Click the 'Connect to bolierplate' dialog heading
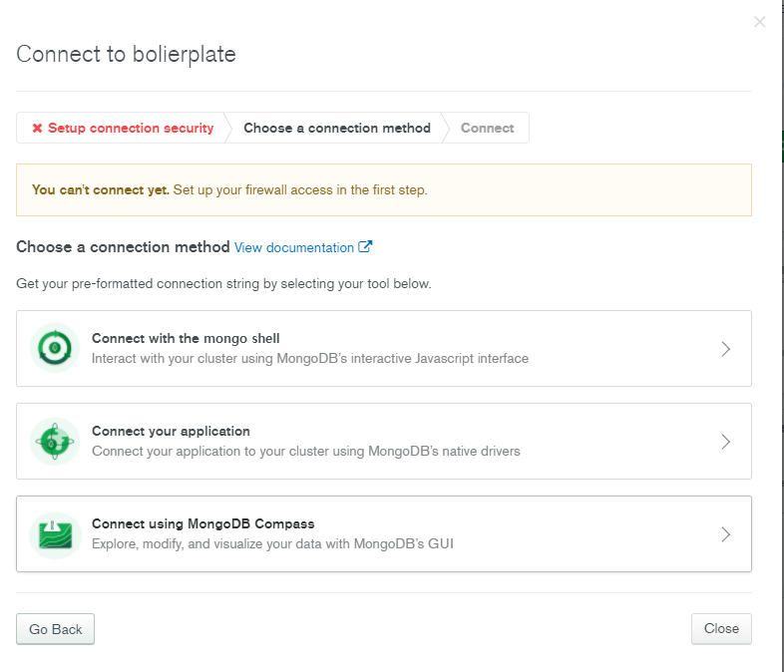This screenshot has width=784, height=672. [126, 54]
